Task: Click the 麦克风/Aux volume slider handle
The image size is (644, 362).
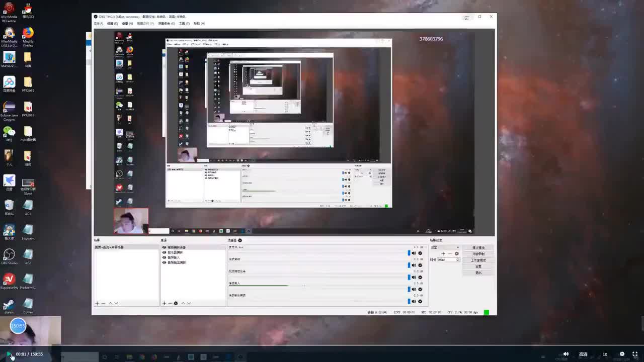Action: 409,253
